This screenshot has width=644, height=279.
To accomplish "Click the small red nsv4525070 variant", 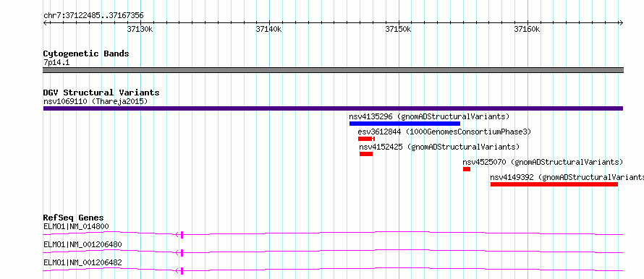I will point(467,169).
